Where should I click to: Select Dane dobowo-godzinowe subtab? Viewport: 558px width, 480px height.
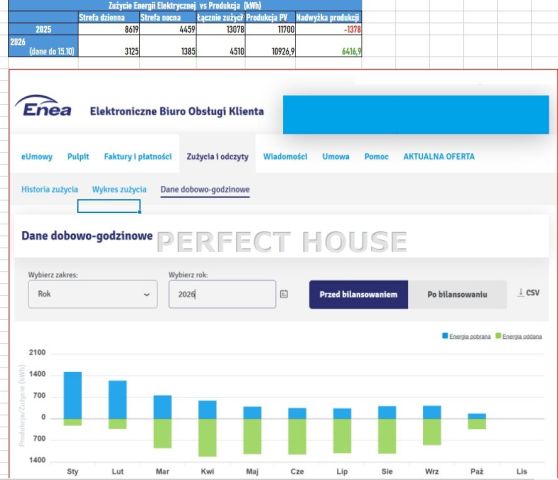[205, 189]
